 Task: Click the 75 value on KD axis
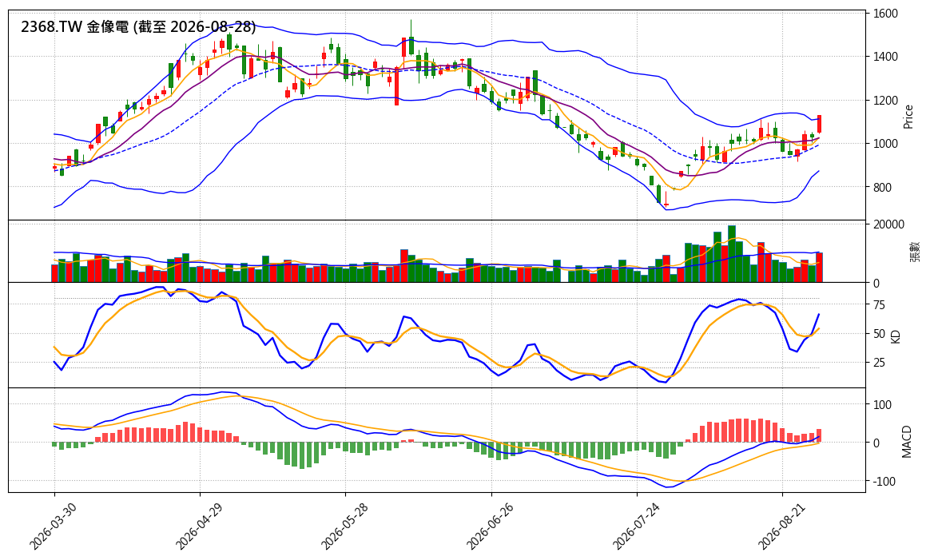coord(879,305)
